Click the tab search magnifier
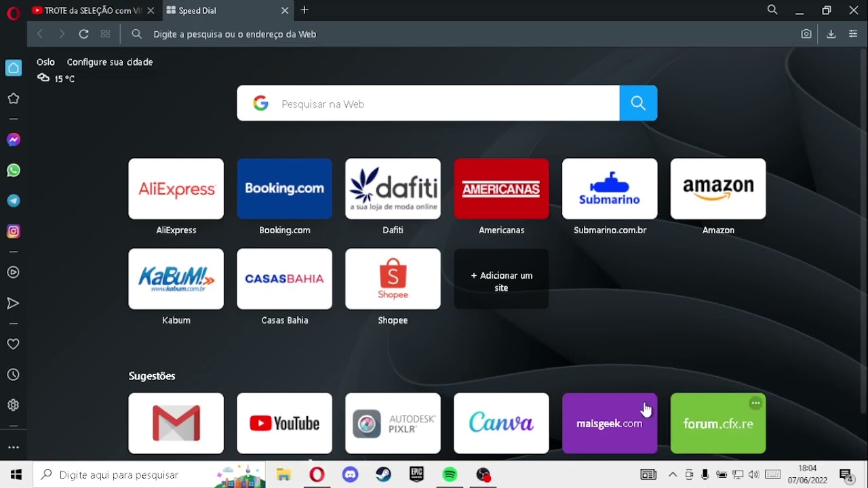Image resolution: width=868 pixels, height=488 pixels. [x=772, y=10]
